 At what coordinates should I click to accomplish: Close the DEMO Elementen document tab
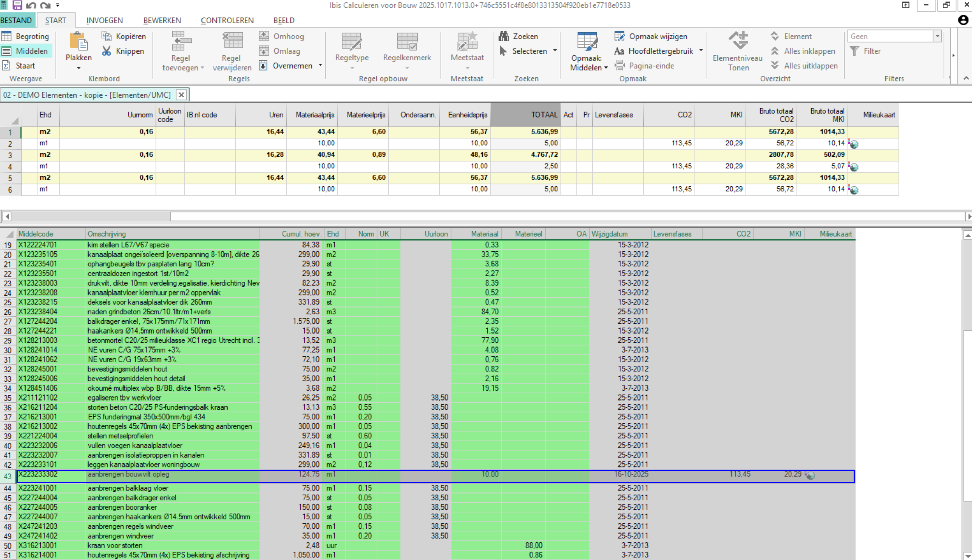[181, 95]
